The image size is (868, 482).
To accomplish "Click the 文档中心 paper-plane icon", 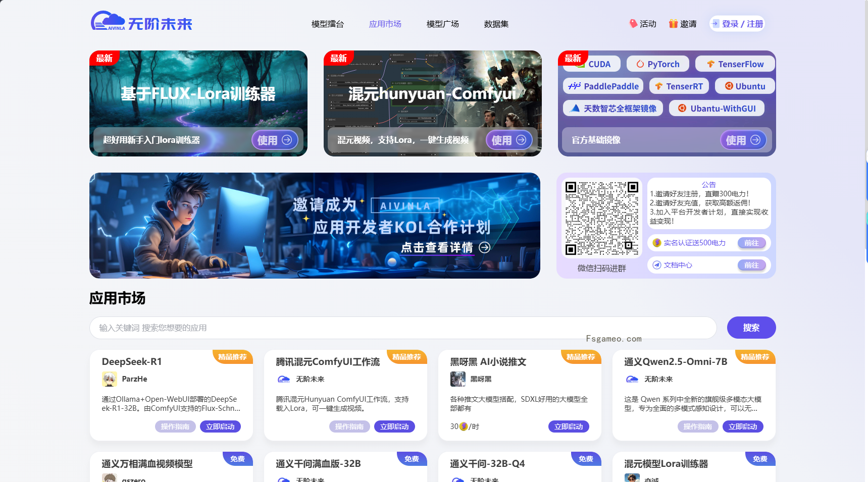I will click(657, 265).
